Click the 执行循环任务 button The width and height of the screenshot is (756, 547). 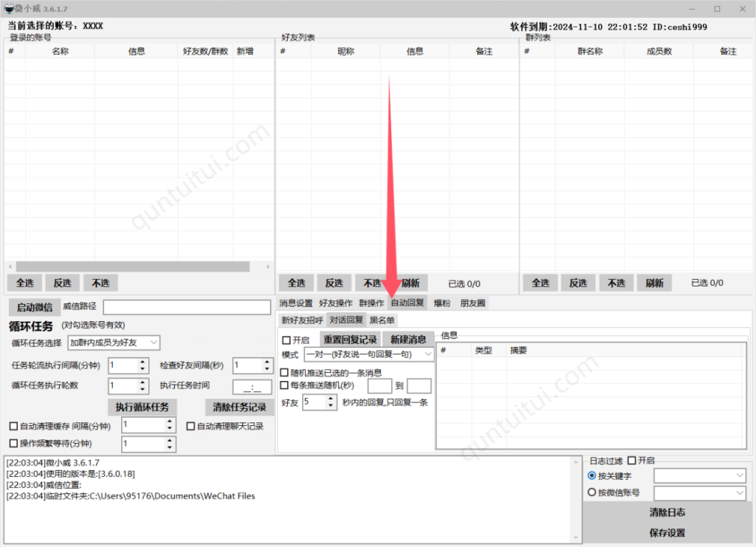(x=141, y=407)
